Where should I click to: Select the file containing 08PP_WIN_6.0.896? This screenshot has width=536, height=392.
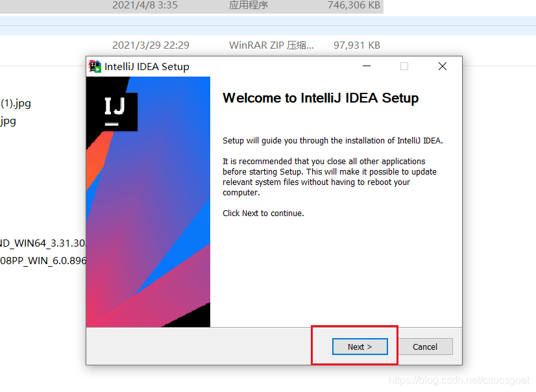click(43, 261)
